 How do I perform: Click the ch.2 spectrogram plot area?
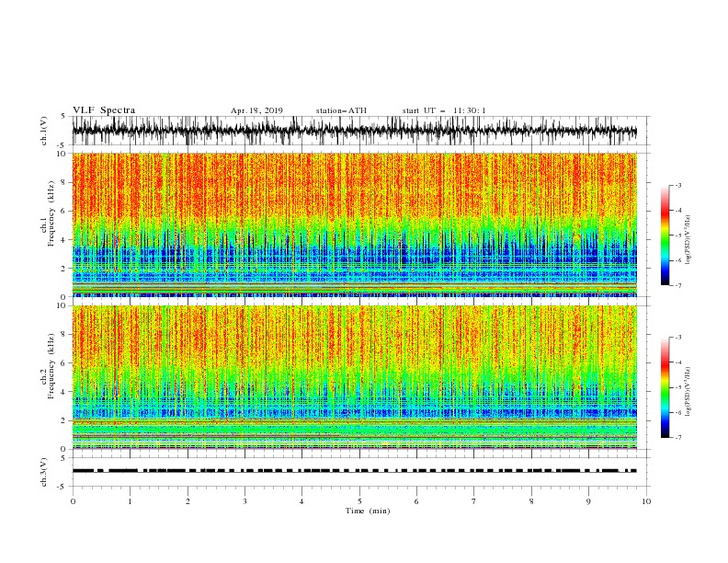click(354, 377)
